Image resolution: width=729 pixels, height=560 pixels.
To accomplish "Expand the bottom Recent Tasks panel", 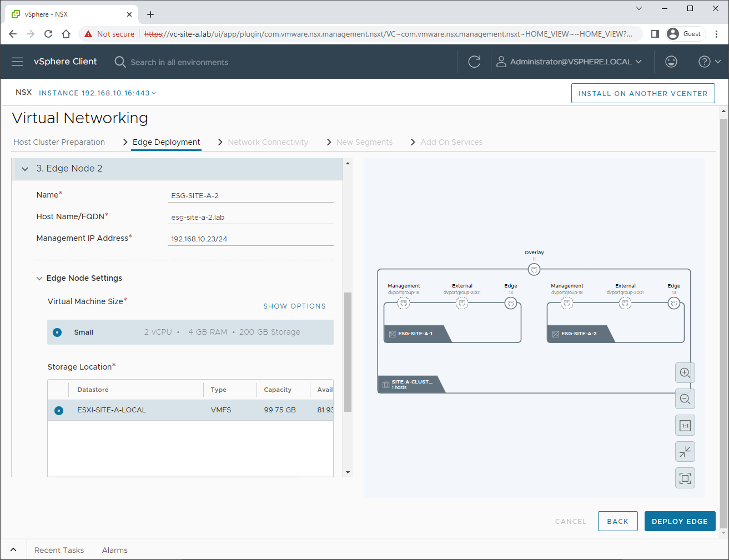I will 13,550.
